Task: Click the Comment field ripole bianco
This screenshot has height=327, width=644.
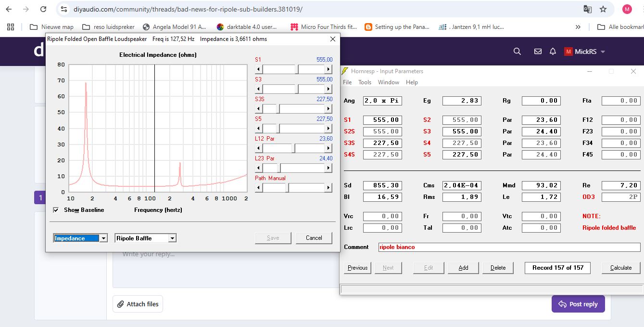Action: click(x=509, y=247)
